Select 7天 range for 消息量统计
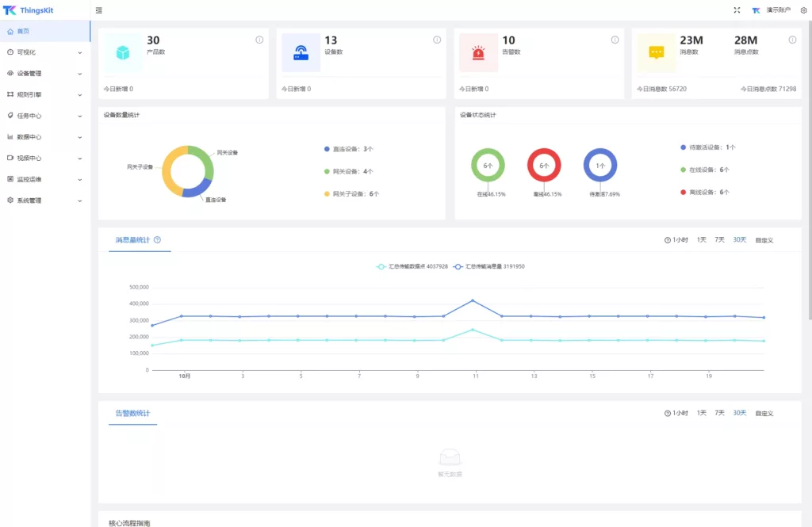This screenshot has width=812, height=527. point(719,239)
